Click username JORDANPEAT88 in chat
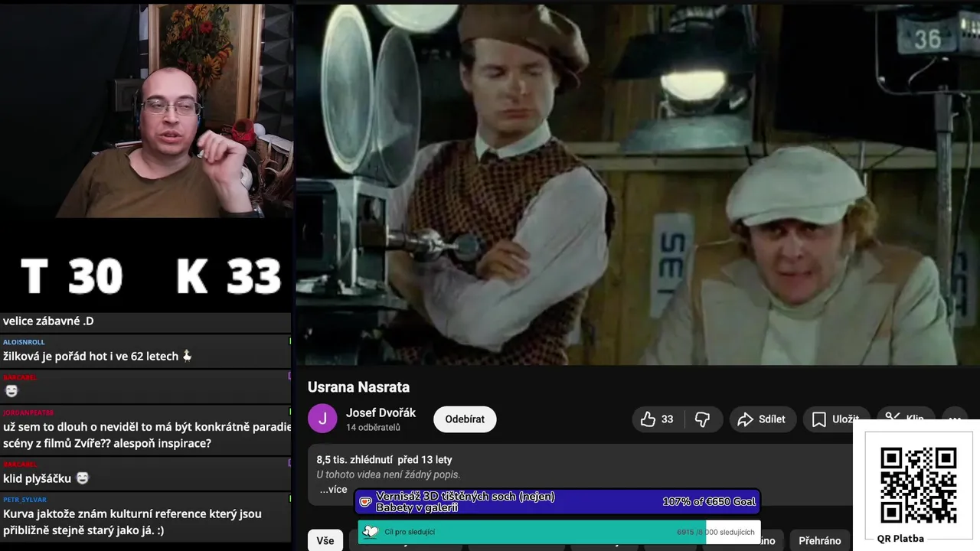980x551 pixels. pyautogui.click(x=28, y=412)
